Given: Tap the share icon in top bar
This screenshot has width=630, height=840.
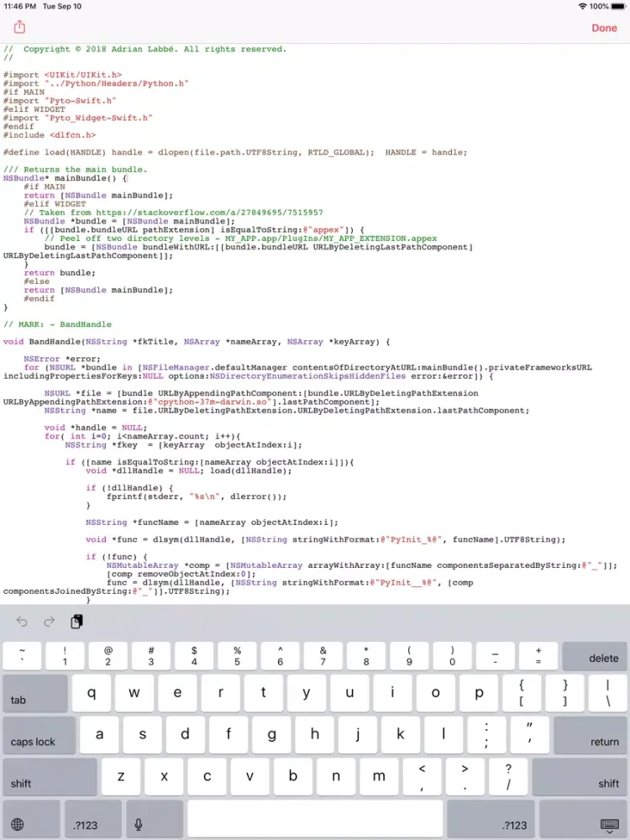Looking at the screenshot, I should coord(19,28).
